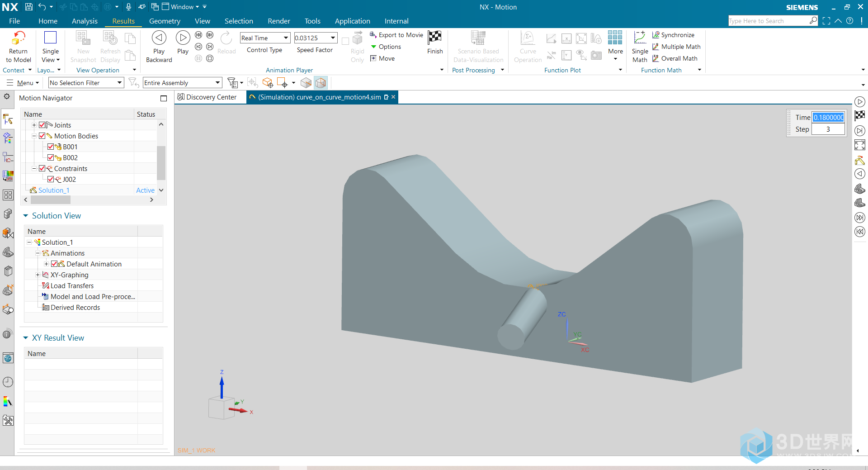Click the clock history icon in sidebar
Image resolution: width=868 pixels, height=470 pixels.
(8, 382)
